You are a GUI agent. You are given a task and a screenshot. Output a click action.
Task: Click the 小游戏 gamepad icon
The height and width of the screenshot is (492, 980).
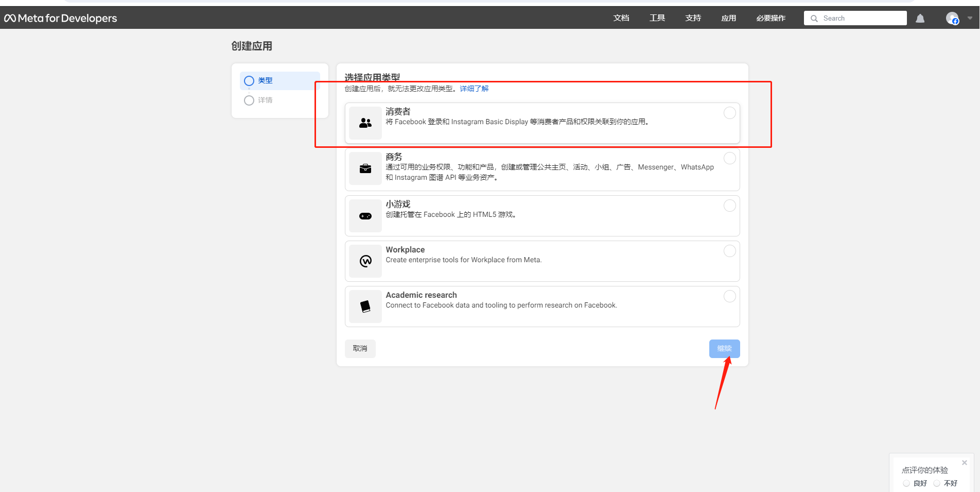[x=365, y=216]
